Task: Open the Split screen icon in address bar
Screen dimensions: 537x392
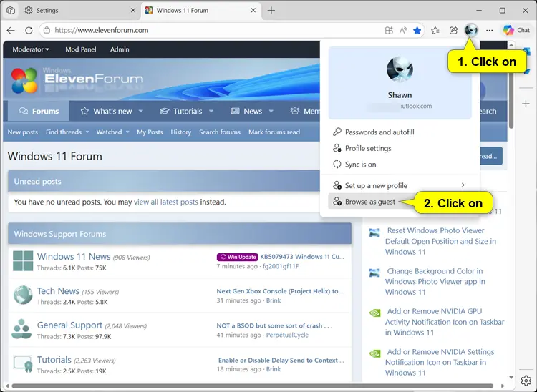Action: click(x=389, y=31)
